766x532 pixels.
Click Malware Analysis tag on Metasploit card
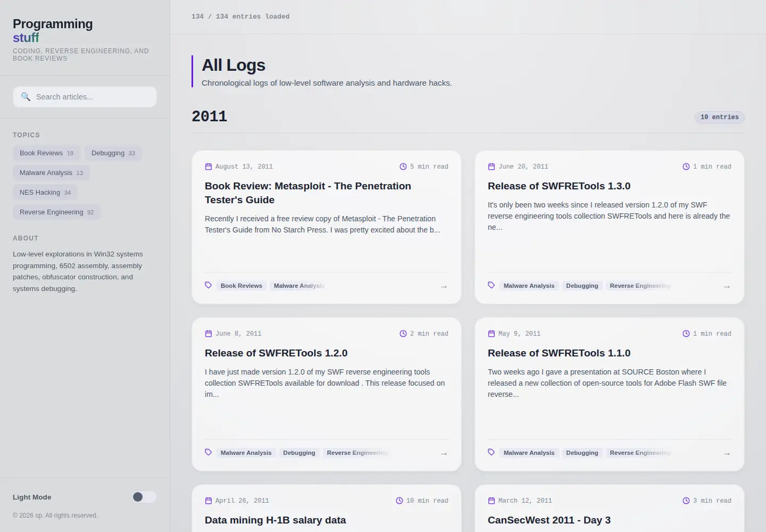(299, 286)
